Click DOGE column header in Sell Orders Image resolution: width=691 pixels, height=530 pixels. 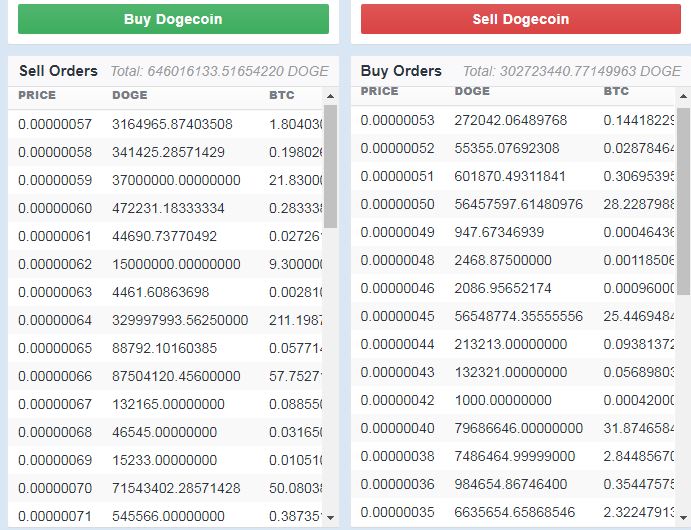(x=130, y=95)
